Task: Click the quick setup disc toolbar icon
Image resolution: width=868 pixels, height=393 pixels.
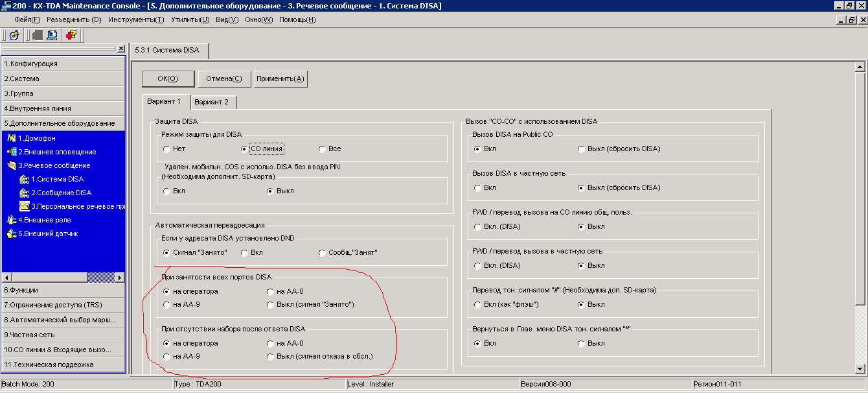Action: (14, 35)
